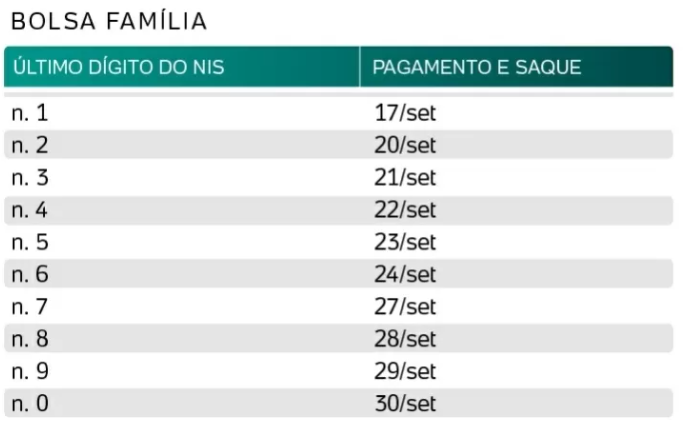Click the 17/set payment date
689x436 pixels.
pyautogui.click(x=405, y=113)
